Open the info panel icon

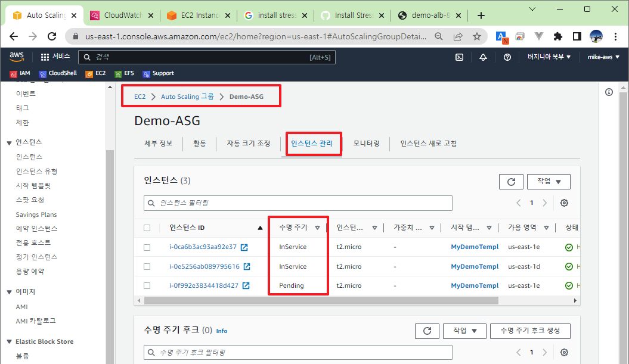pos(609,92)
